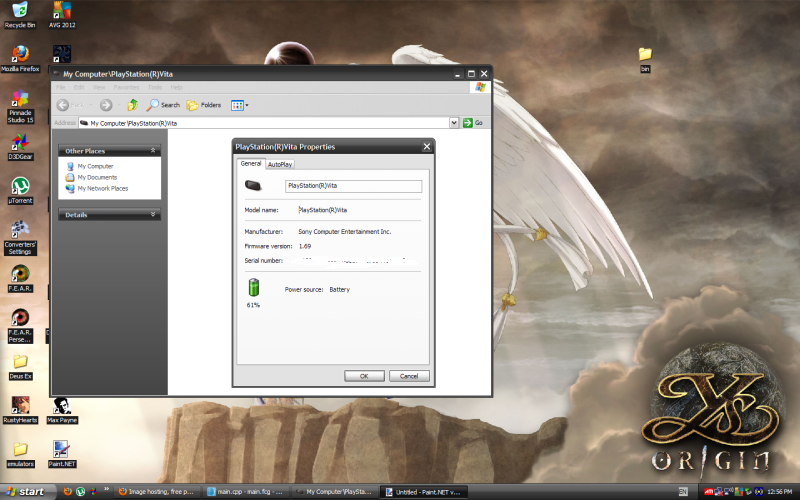The image size is (800, 500).
Task: Open the Forward history dropdown arrow
Action: pyautogui.click(x=119, y=105)
